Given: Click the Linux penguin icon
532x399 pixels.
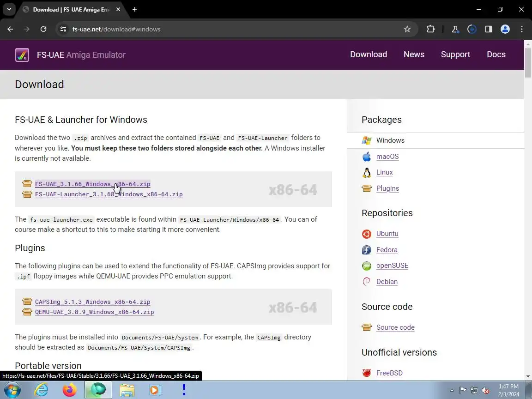Looking at the screenshot, I should (366, 172).
